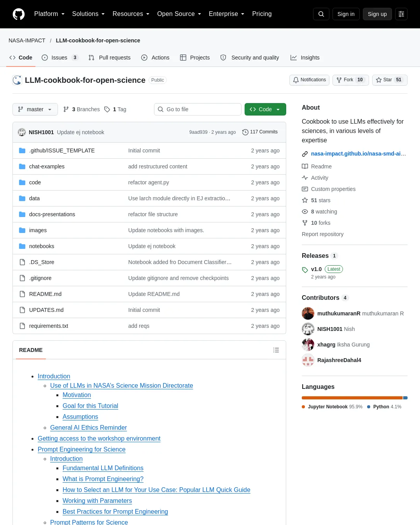This screenshot has width=420, height=525.
Task: Open the appearance settings icon in header
Action: (x=401, y=14)
